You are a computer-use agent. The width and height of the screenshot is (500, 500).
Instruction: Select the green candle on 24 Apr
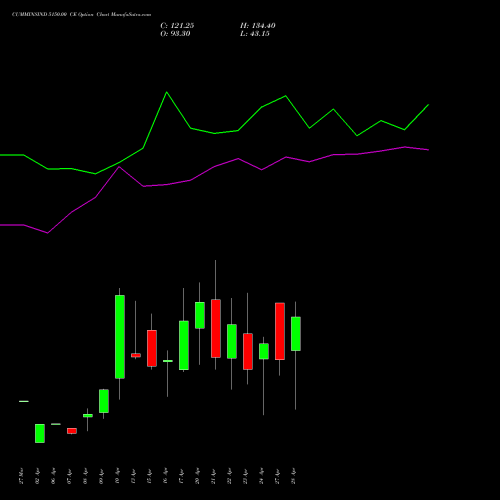pos(264,351)
